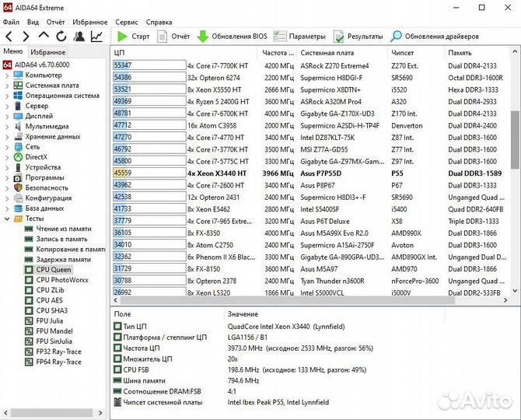Click the Значение column header
This screenshot has height=420, width=521.
point(334,313)
